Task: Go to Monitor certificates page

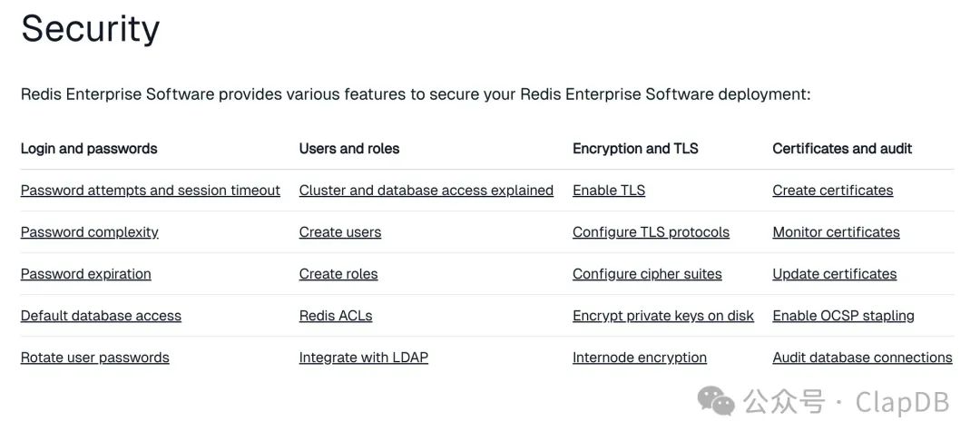Action: pyautogui.click(x=836, y=232)
